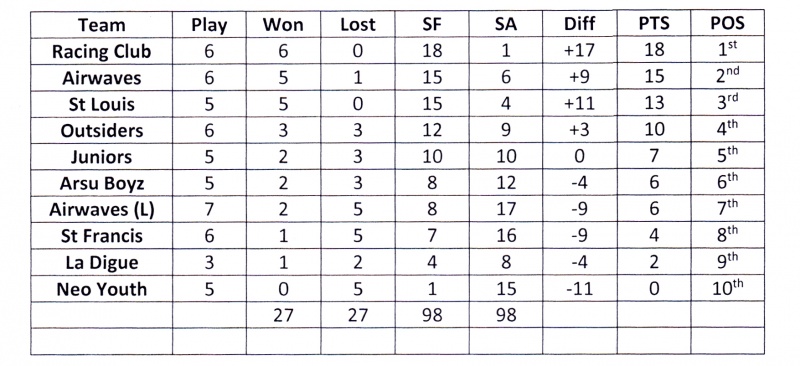Image resolution: width=800 pixels, height=366 pixels.
Task: Click the Team column header
Action: tap(102, 25)
